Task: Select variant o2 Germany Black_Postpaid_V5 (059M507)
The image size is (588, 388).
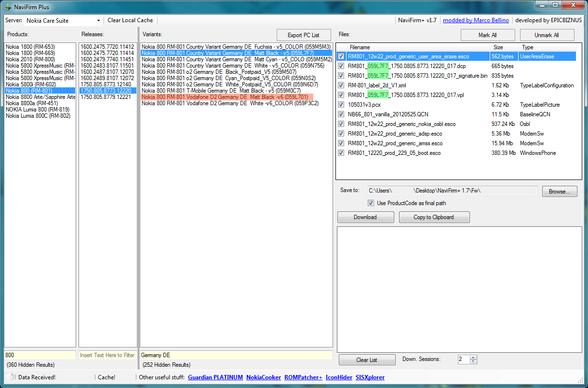Action: coord(236,72)
